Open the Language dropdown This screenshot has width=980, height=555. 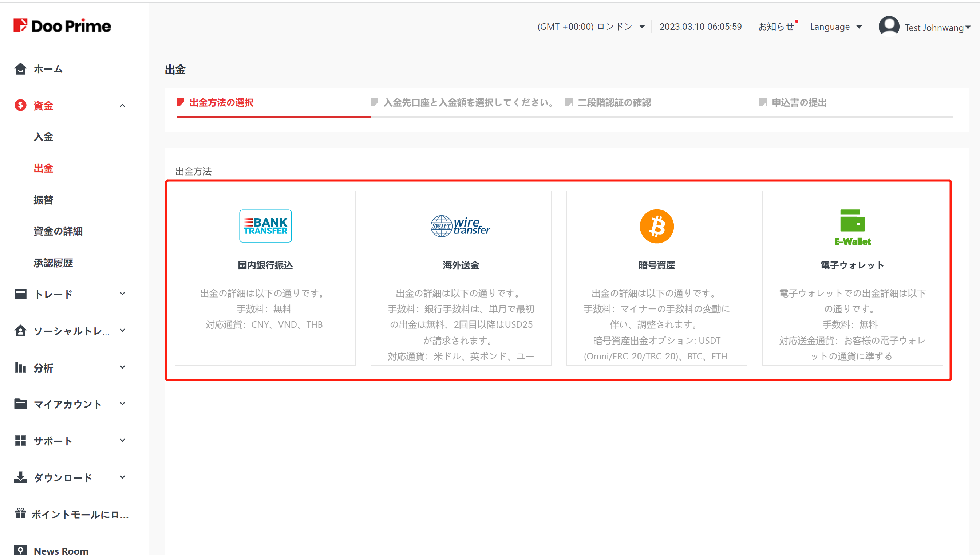pyautogui.click(x=835, y=27)
